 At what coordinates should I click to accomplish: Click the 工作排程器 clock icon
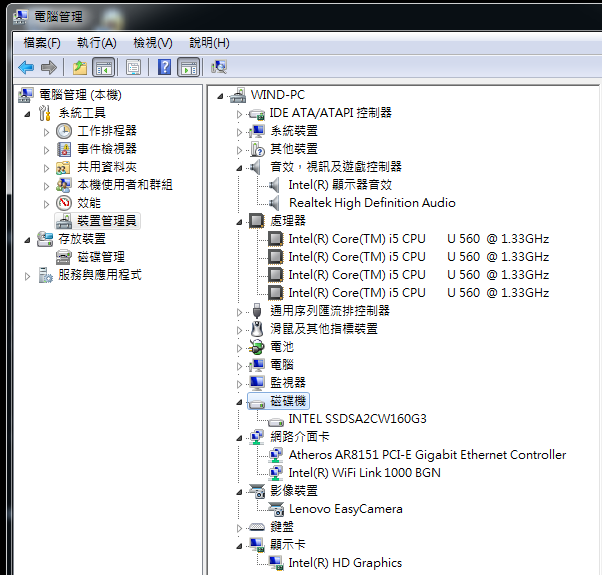(x=64, y=131)
